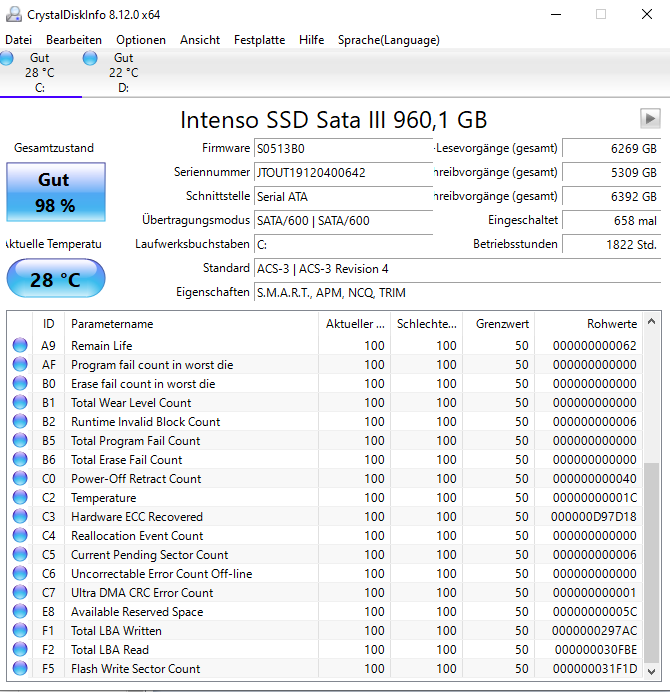Click the 28 °C temperature button
Image resolution: width=670 pixels, height=692 pixels.
tap(56, 279)
